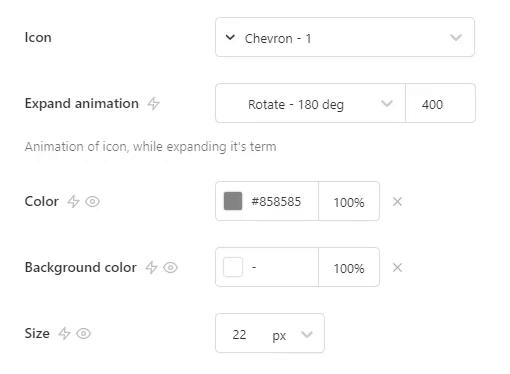Toggle the eye icon next to Color
This screenshot has height=374, width=510.
click(x=92, y=201)
